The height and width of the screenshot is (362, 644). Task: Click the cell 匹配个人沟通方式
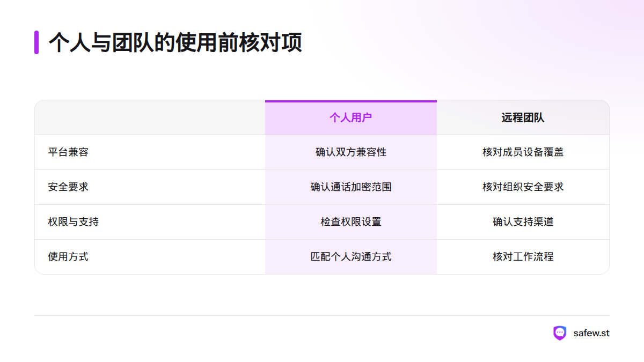point(351,257)
